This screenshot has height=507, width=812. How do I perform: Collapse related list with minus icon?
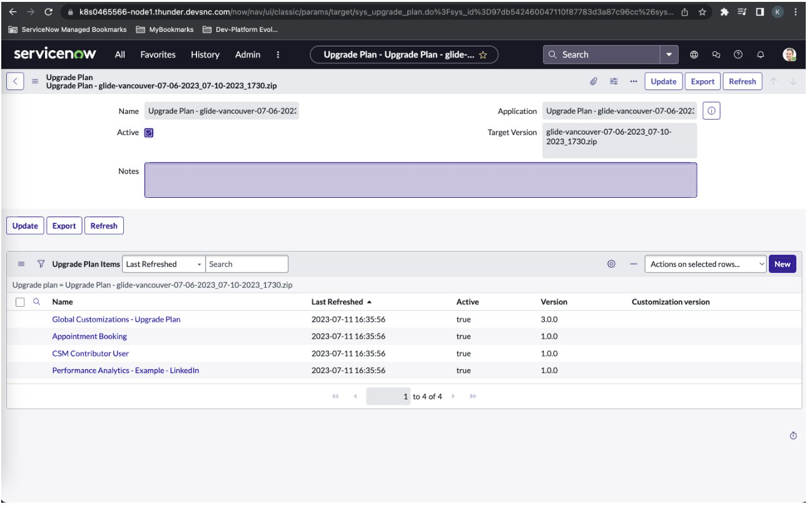[633, 264]
